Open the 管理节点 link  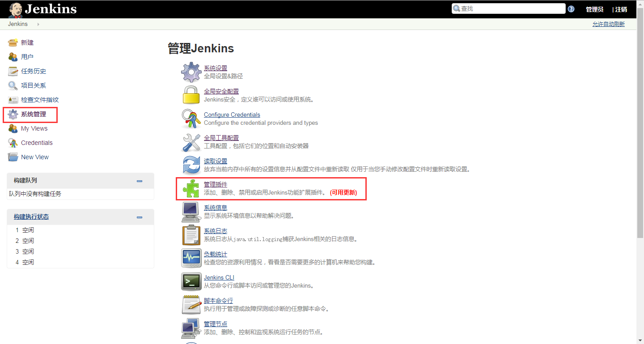216,324
